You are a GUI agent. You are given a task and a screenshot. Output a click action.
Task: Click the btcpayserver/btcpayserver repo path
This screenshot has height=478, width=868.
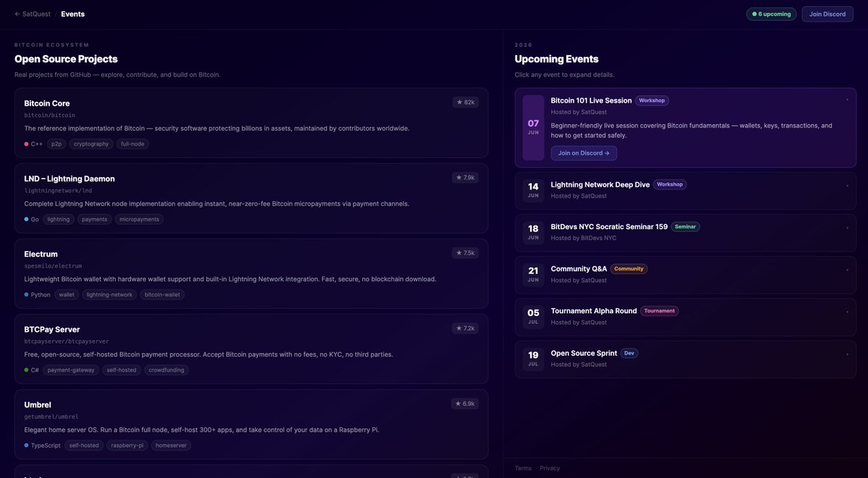(x=67, y=341)
